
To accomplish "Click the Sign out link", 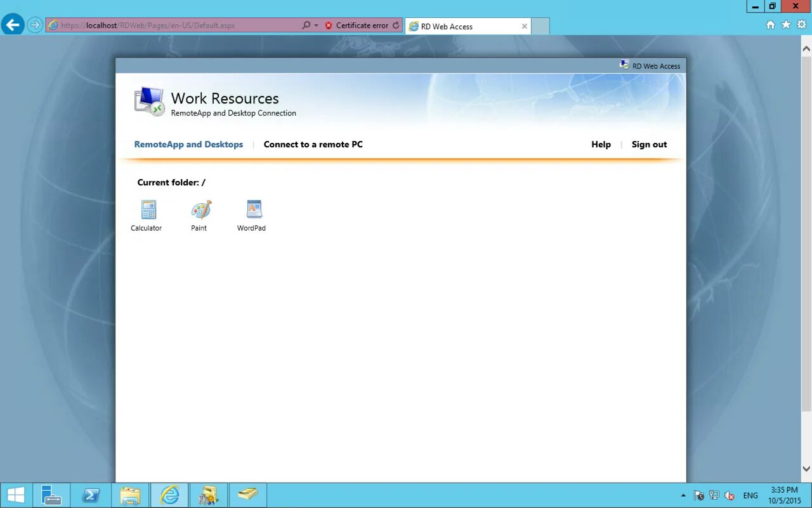I will click(x=649, y=144).
